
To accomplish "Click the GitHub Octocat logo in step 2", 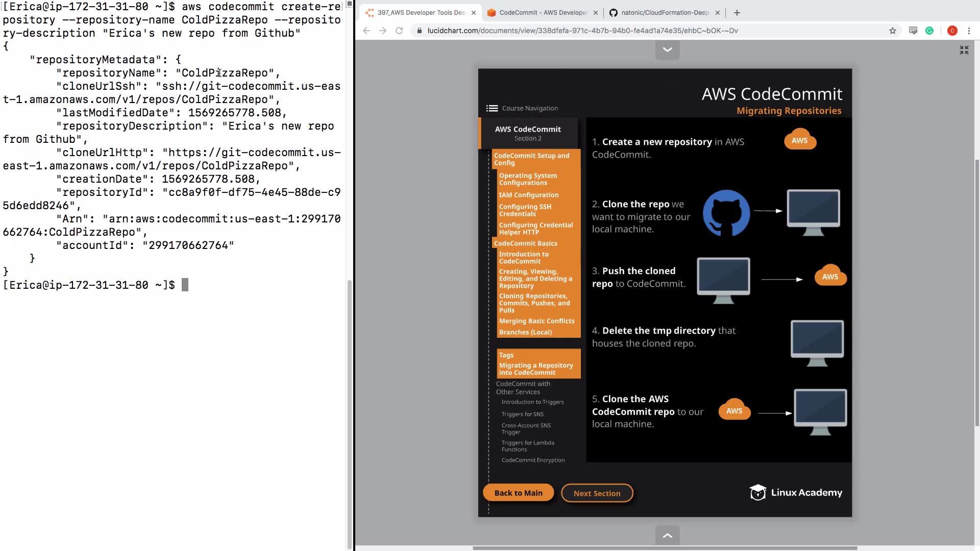I will (726, 213).
